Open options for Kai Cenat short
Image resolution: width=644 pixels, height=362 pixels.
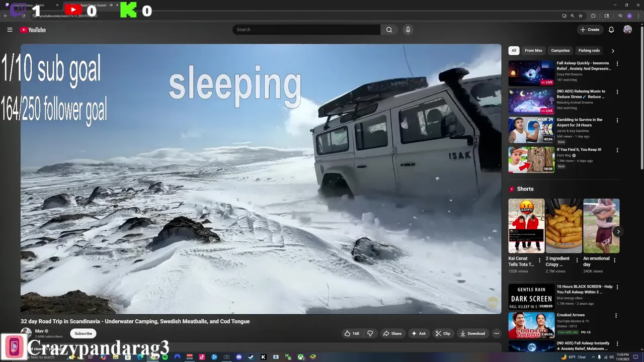point(540,260)
